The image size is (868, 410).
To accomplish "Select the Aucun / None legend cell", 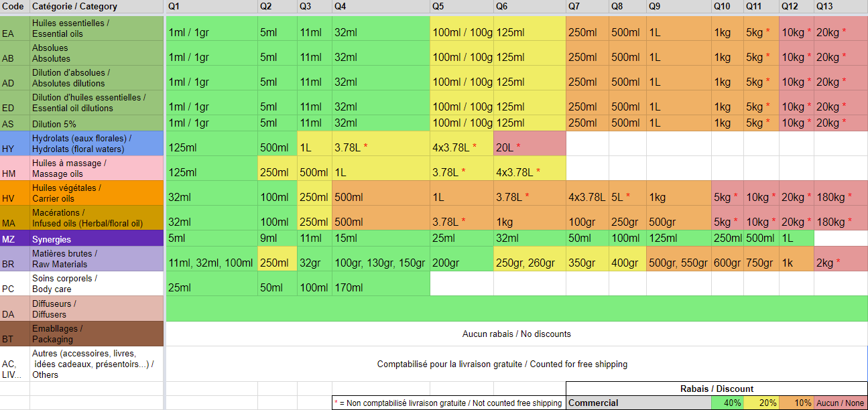I will (841, 403).
